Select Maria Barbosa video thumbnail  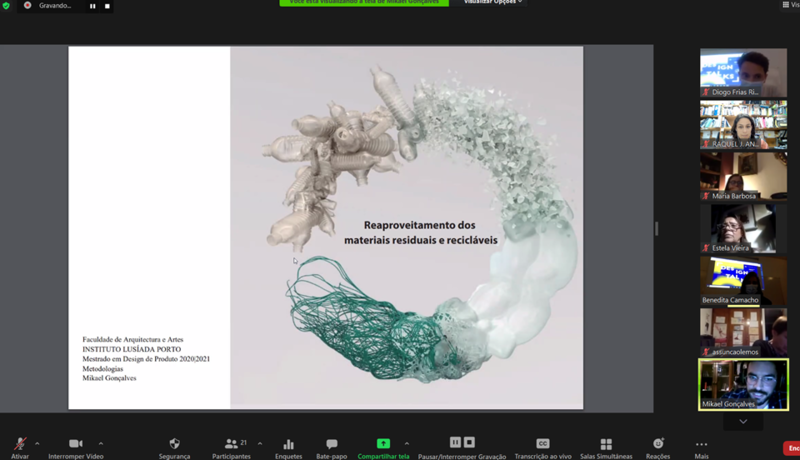pos(743,176)
